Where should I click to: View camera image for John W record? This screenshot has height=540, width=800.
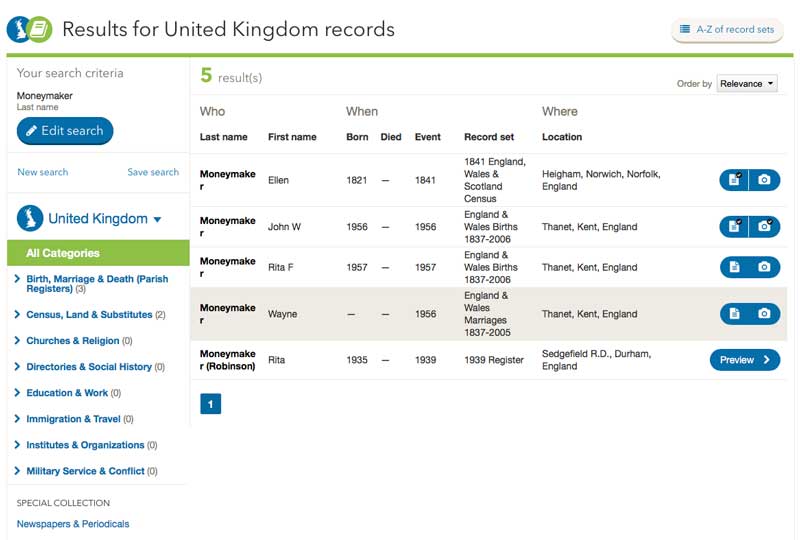[x=765, y=227]
